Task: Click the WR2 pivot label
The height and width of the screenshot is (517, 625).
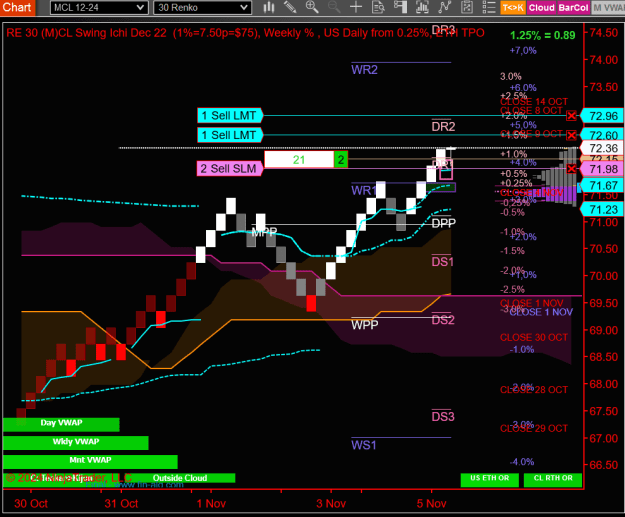Action: tap(364, 70)
